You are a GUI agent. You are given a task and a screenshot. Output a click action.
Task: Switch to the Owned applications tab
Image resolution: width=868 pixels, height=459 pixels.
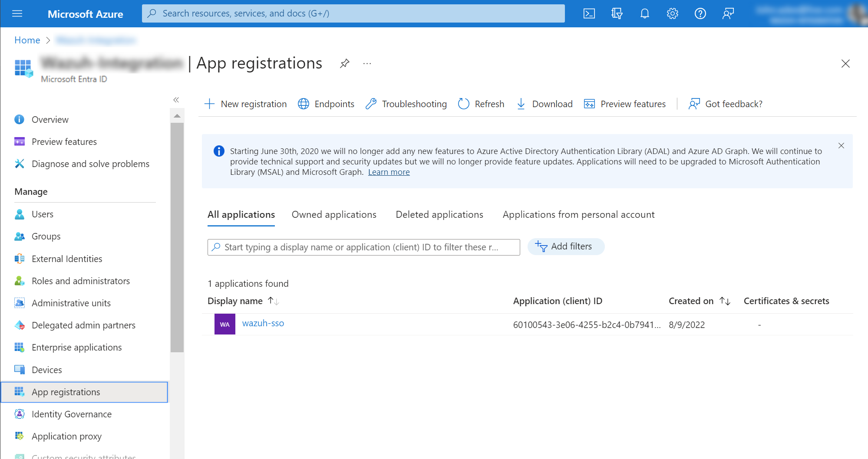point(333,215)
